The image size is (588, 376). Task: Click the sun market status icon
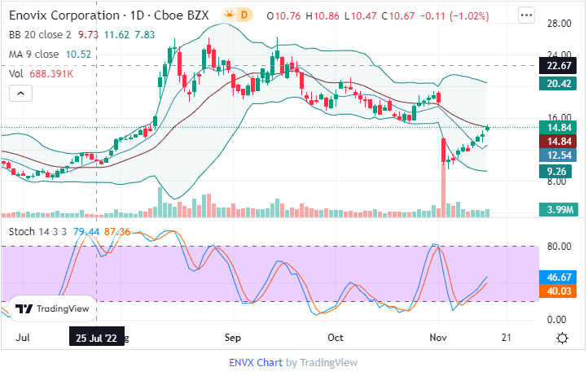tap(231, 15)
